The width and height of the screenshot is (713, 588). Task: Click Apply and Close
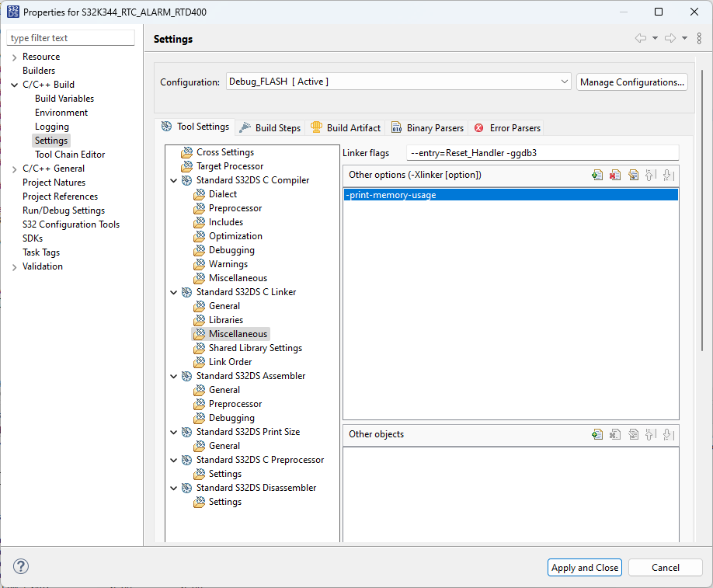pyautogui.click(x=584, y=567)
